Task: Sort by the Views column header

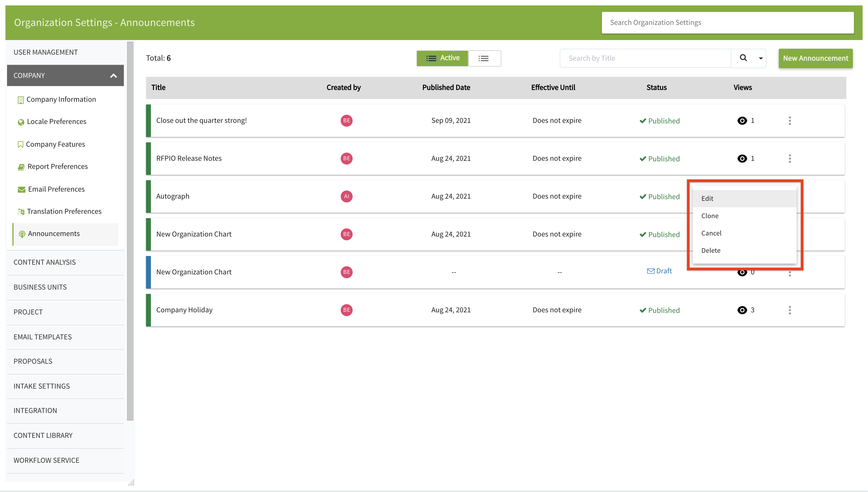Action: [743, 87]
